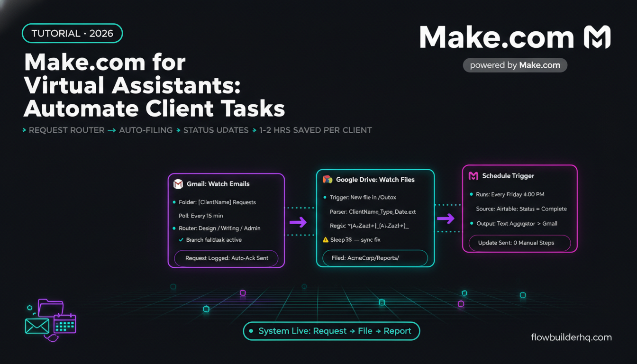Viewport: 637px width, 364px height.
Task: Select 1-2 HRS SAVED PER CLIENT
Action: [316, 130]
